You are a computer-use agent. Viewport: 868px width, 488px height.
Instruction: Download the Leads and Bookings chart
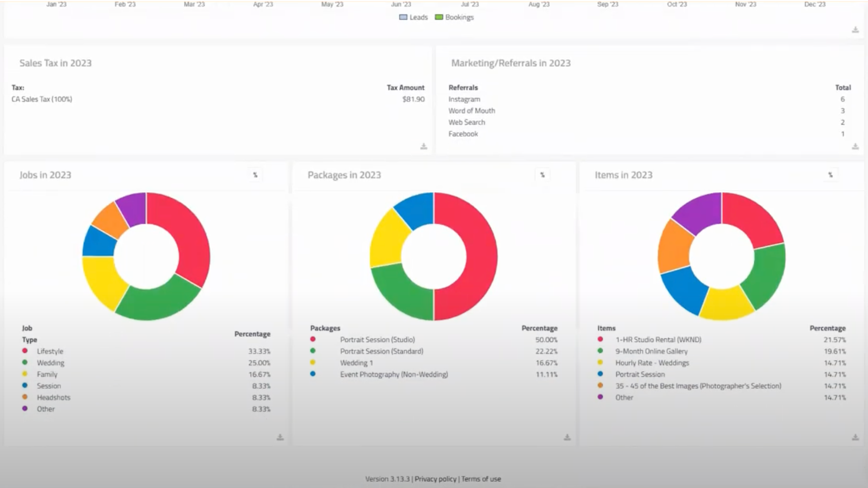(855, 29)
